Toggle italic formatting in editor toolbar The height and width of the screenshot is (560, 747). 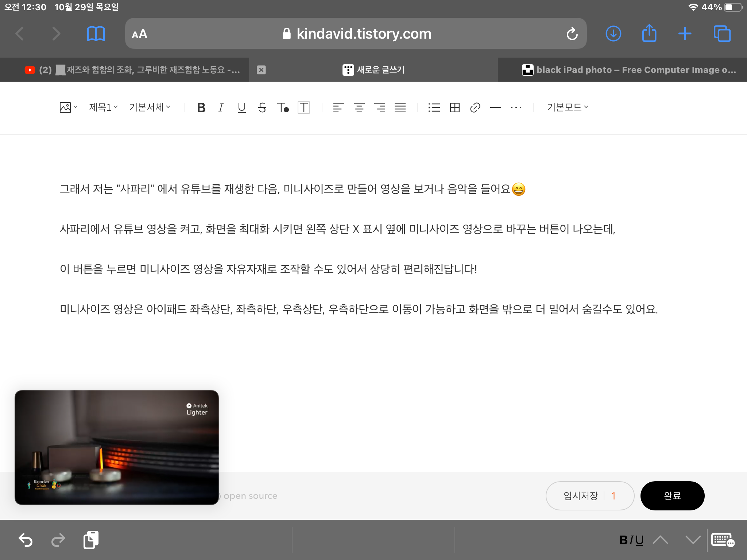coord(221,108)
